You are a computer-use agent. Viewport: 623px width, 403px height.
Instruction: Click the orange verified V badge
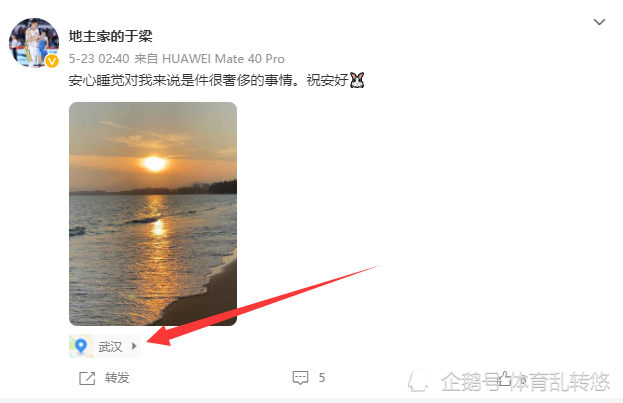pos(52,61)
